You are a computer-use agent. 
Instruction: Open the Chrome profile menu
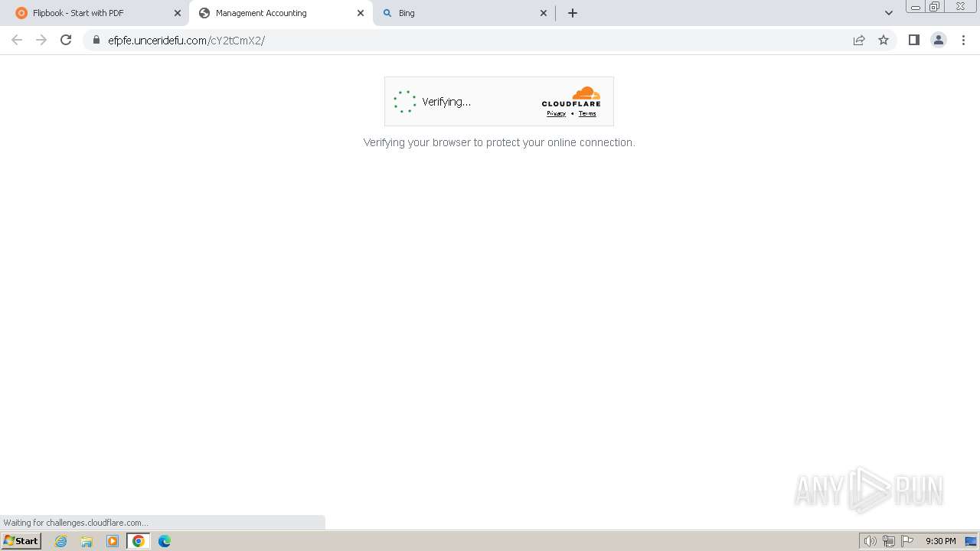tap(939, 40)
